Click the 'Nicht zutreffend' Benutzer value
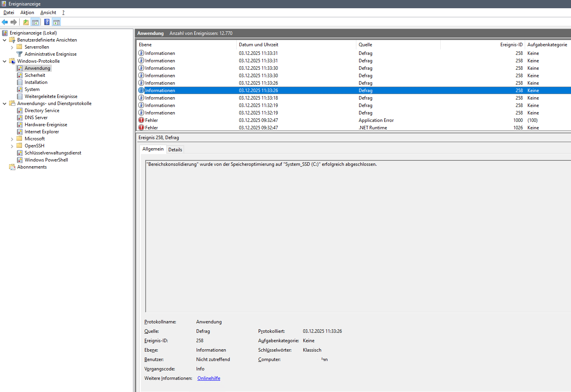 click(x=213, y=359)
